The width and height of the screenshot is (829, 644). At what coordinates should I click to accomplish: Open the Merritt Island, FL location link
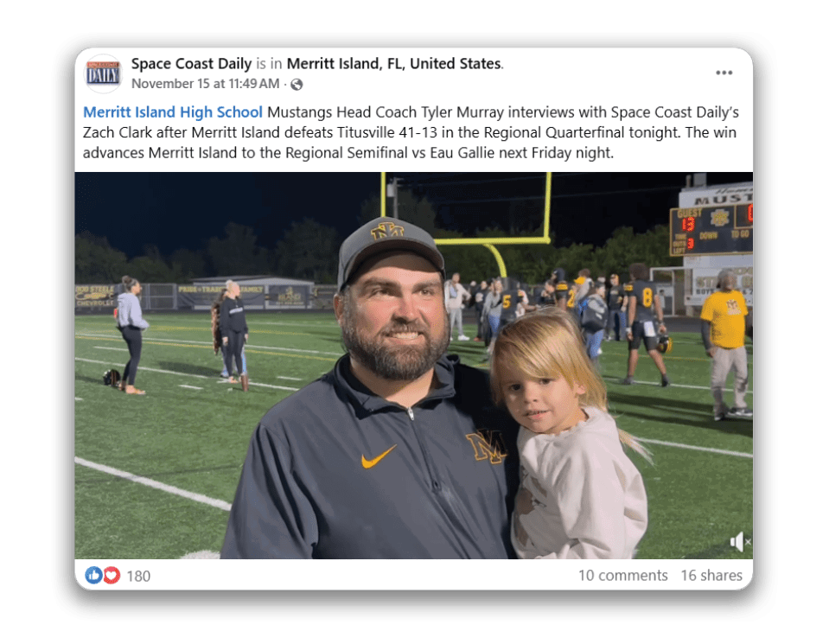[393, 63]
